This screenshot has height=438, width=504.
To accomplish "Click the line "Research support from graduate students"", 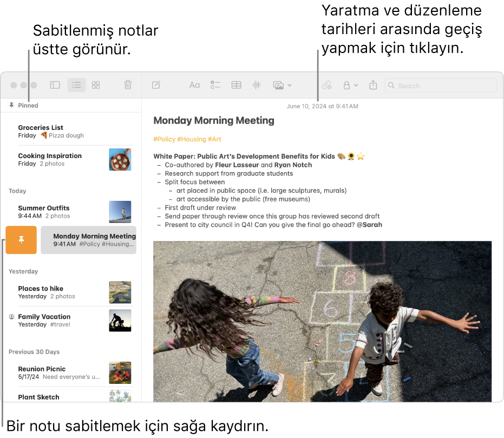I will point(229,174).
